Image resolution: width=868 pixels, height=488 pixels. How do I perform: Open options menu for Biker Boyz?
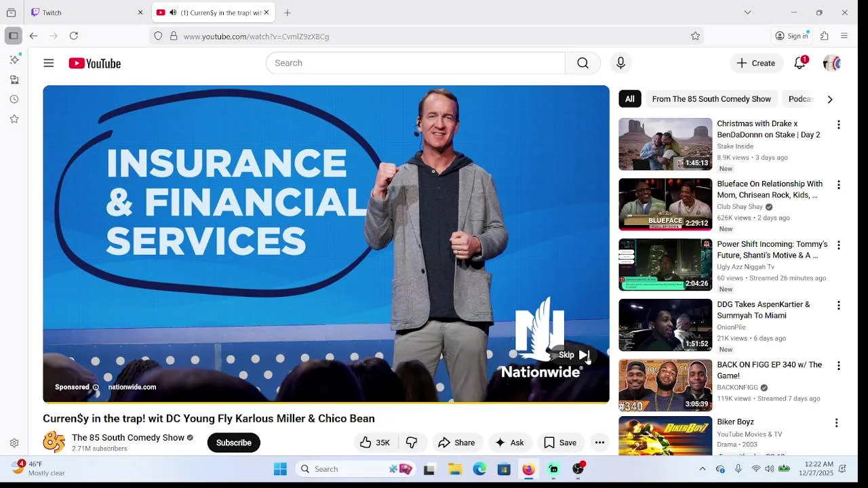pyautogui.click(x=836, y=423)
